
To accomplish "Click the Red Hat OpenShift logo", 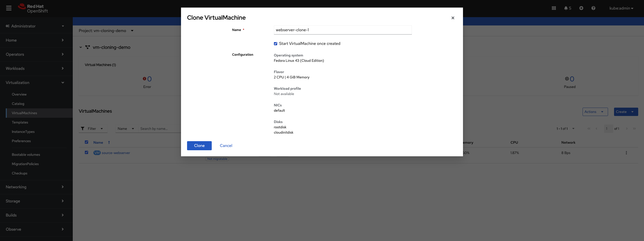I will point(33,8).
